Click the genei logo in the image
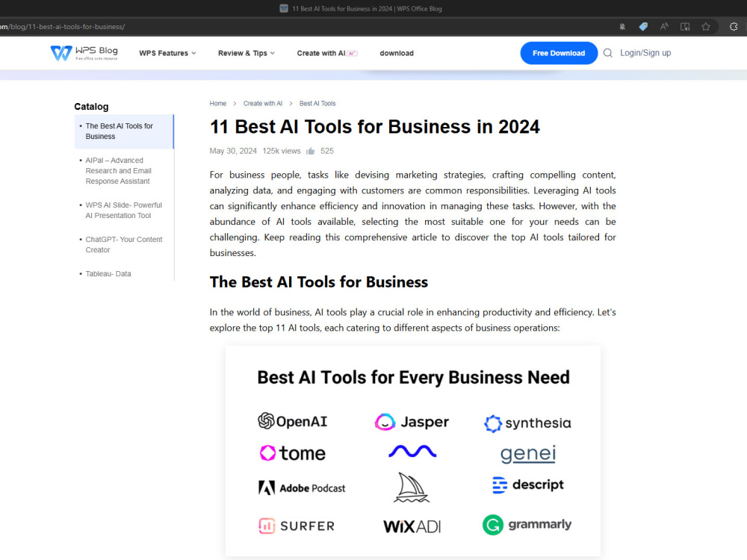The height and width of the screenshot is (560, 747). (528, 453)
